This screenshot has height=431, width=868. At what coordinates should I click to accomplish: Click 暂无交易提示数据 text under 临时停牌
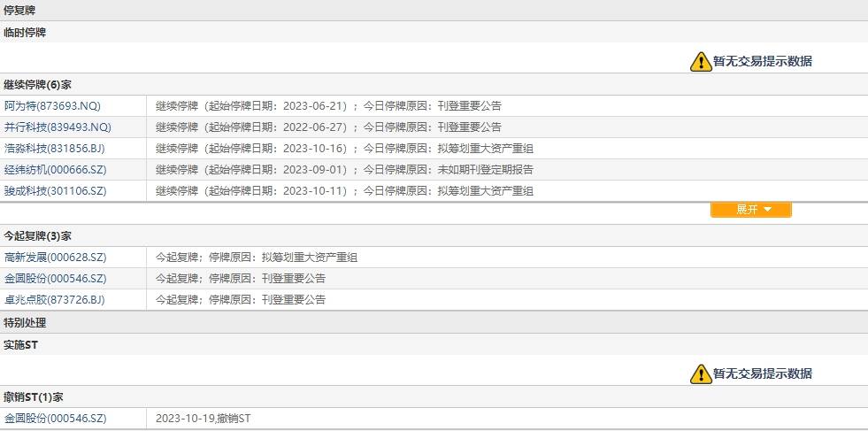point(763,61)
